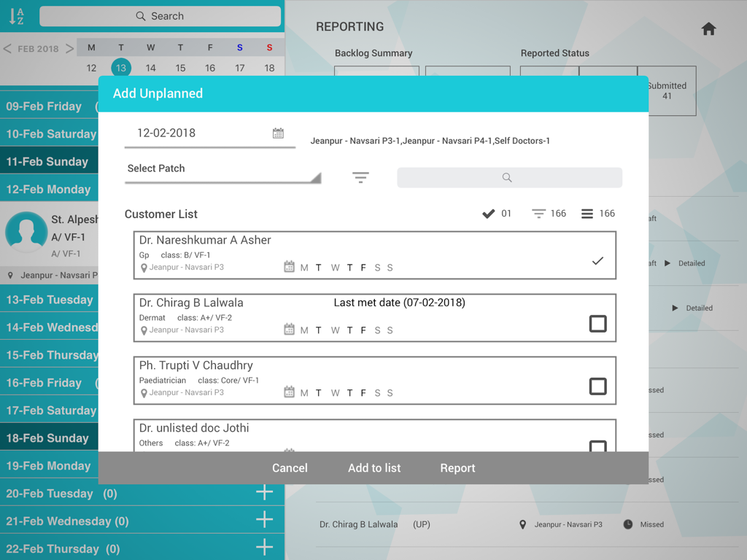Tick the checkbox for Dr. Chirag B Lalwala
The height and width of the screenshot is (560, 747).
tap(597, 324)
